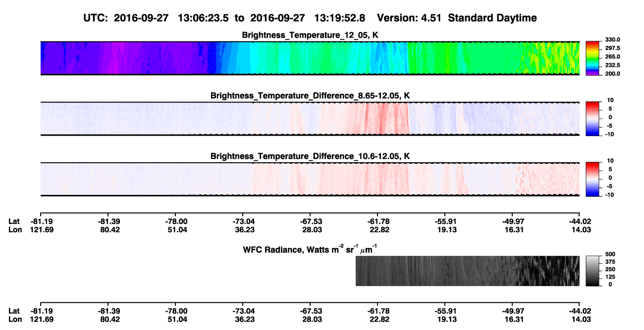Click the 8.65-12.05 red-blue colorbar
Screen dimensions: 644x330
[593, 119]
